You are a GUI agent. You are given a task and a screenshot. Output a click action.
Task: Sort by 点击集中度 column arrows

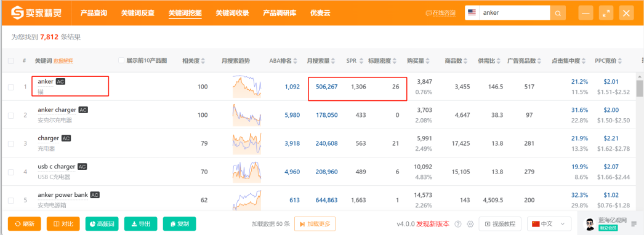[x=584, y=61]
